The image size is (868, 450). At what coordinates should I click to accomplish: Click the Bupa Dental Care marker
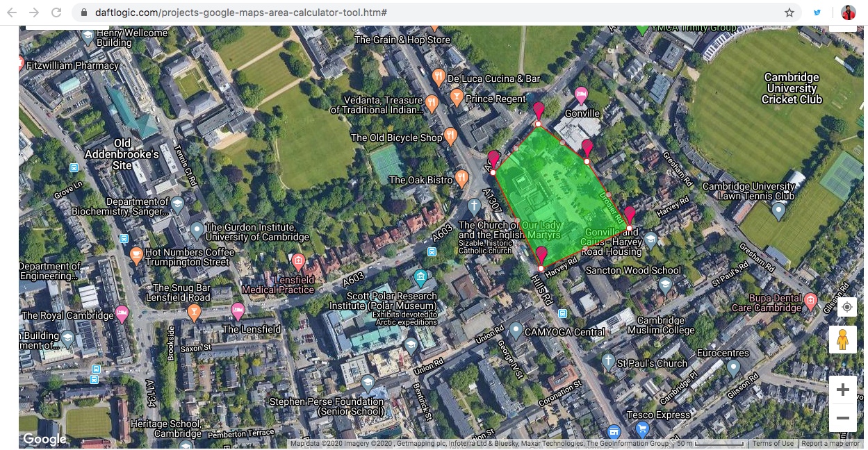[x=810, y=301]
